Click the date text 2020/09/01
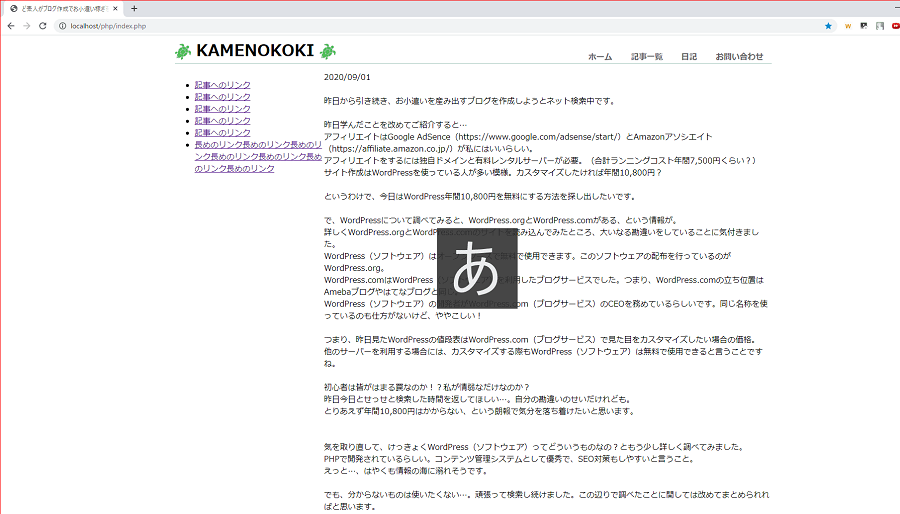 (x=347, y=77)
